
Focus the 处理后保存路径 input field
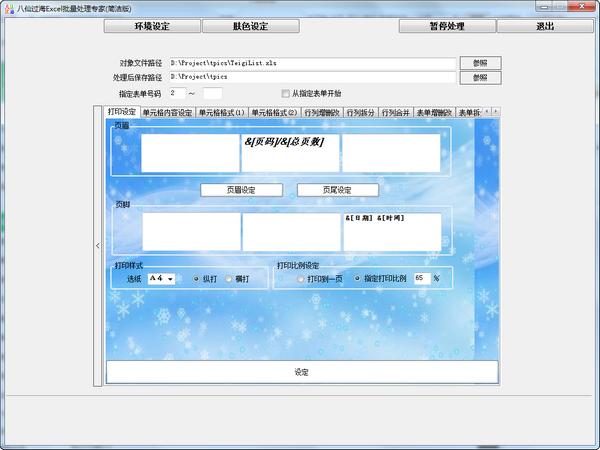(313, 77)
